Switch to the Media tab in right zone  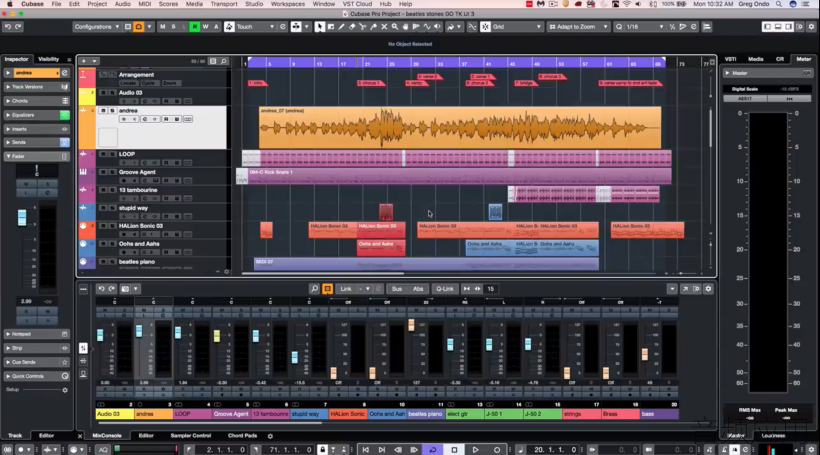click(x=755, y=59)
